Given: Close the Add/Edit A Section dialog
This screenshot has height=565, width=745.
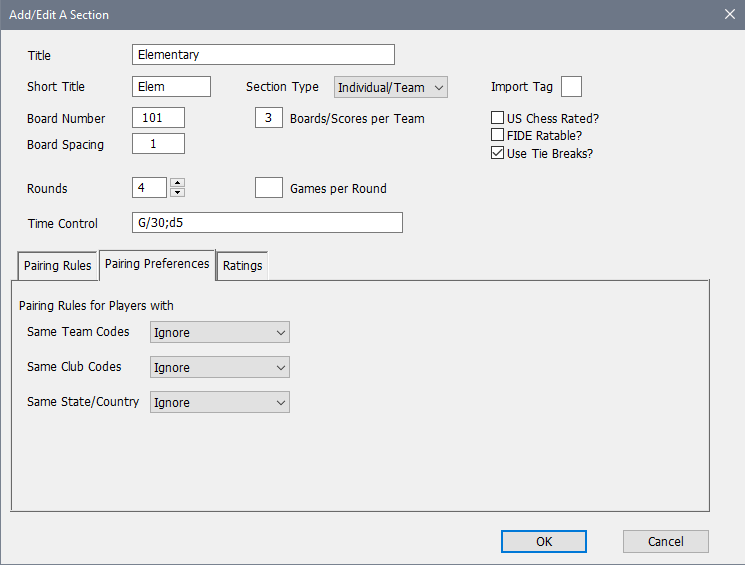Looking at the screenshot, I should click(x=728, y=15).
